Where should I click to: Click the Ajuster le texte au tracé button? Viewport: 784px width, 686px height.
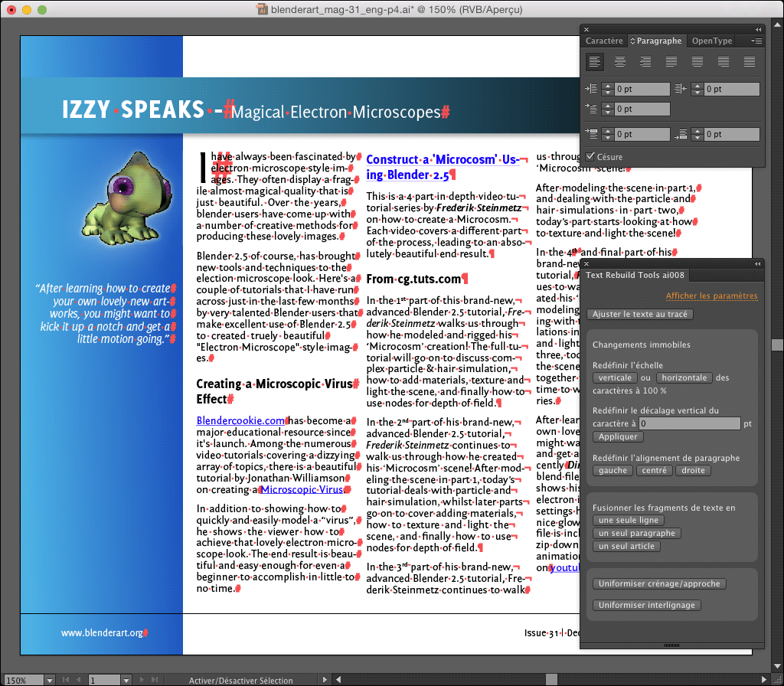click(x=641, y=315)
